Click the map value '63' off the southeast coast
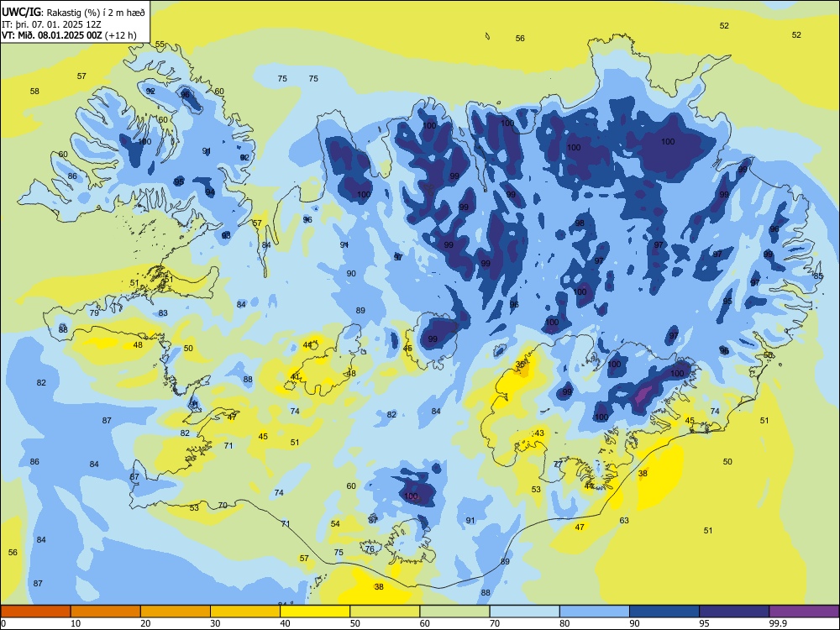The height and width of the screenshot is (630, 840). (624, 520)
